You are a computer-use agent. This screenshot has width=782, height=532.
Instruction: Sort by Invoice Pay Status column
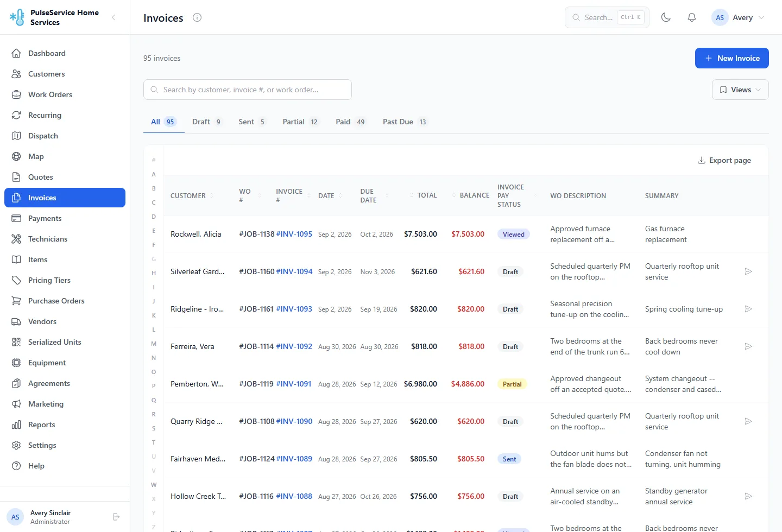pos(517,195)
